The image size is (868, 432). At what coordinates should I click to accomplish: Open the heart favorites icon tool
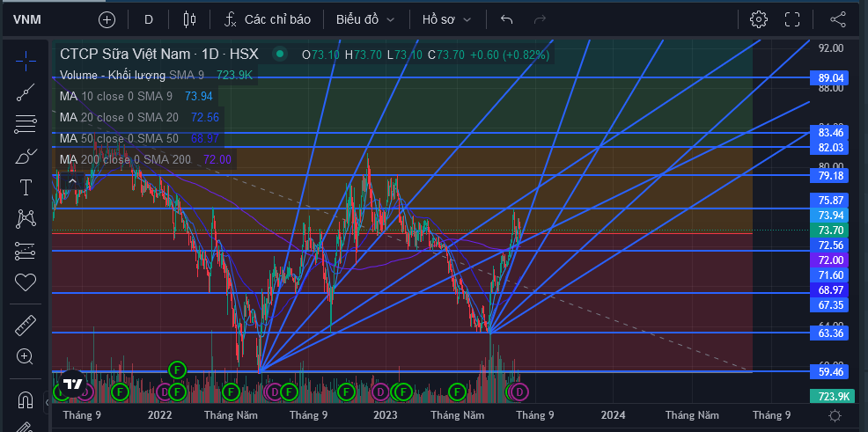[26, 282]
